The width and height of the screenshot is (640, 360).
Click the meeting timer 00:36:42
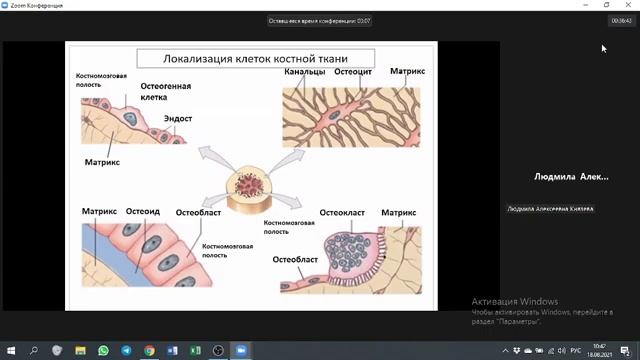(621, 21)
